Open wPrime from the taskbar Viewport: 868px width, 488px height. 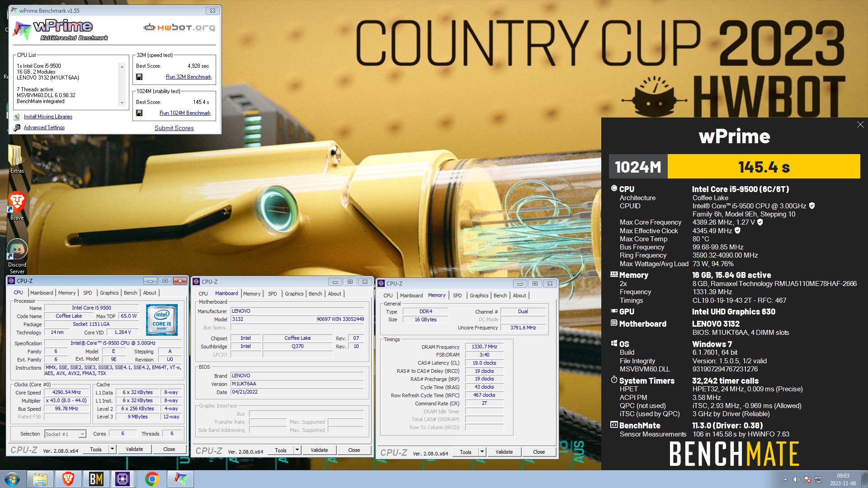[x=180, y=479]
